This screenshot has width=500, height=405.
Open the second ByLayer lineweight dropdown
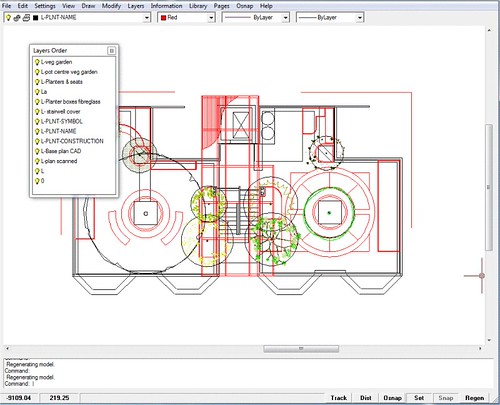pyautogui.click(x=360, y=18)
